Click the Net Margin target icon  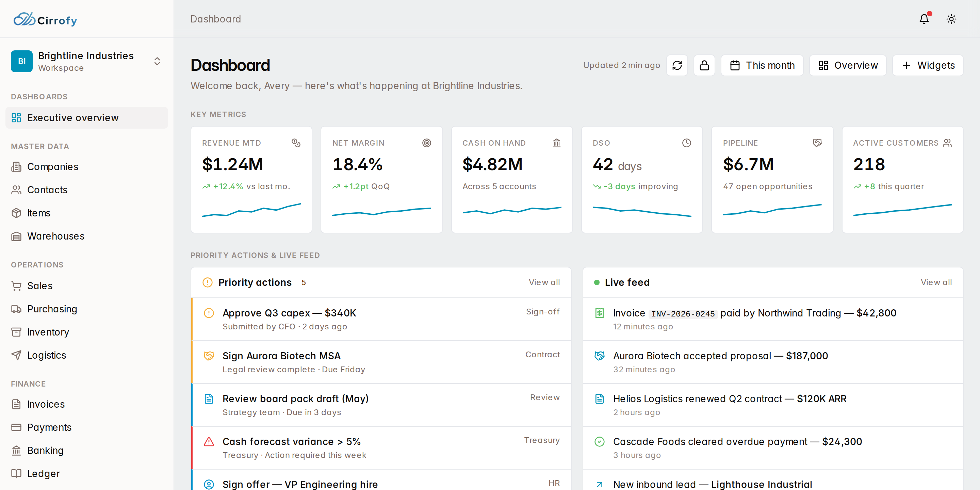pyautogui.click(x=426, y=143)
